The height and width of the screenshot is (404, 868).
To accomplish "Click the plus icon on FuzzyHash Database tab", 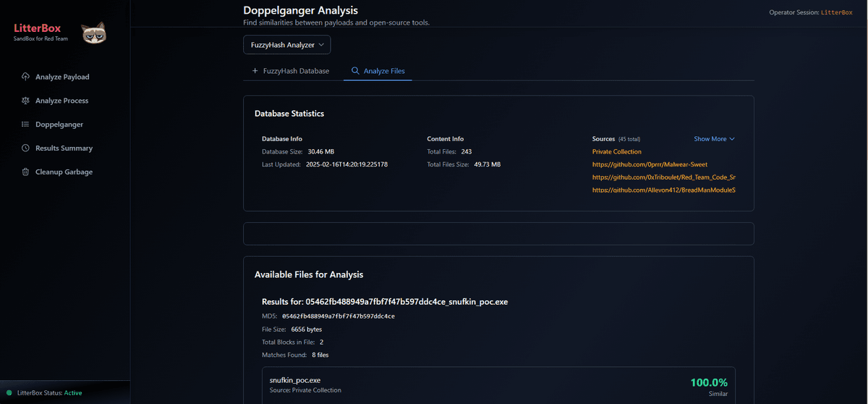I will click(x=255, y=71).
